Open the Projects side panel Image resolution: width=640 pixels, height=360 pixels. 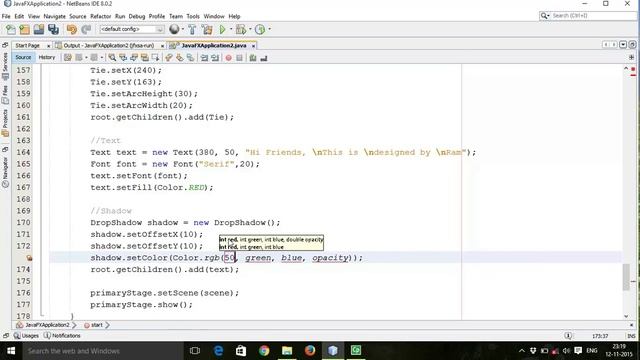5,122
